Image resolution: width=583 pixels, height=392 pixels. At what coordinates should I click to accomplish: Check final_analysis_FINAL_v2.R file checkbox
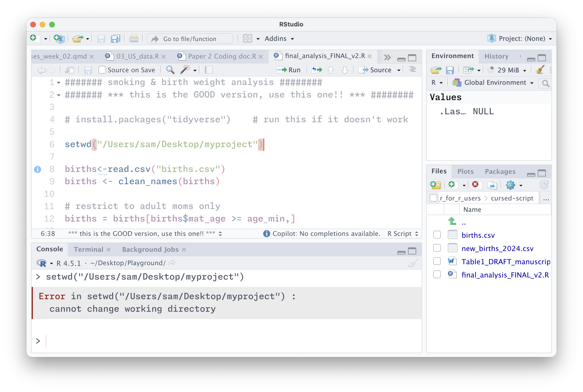(x=437, y=275)
